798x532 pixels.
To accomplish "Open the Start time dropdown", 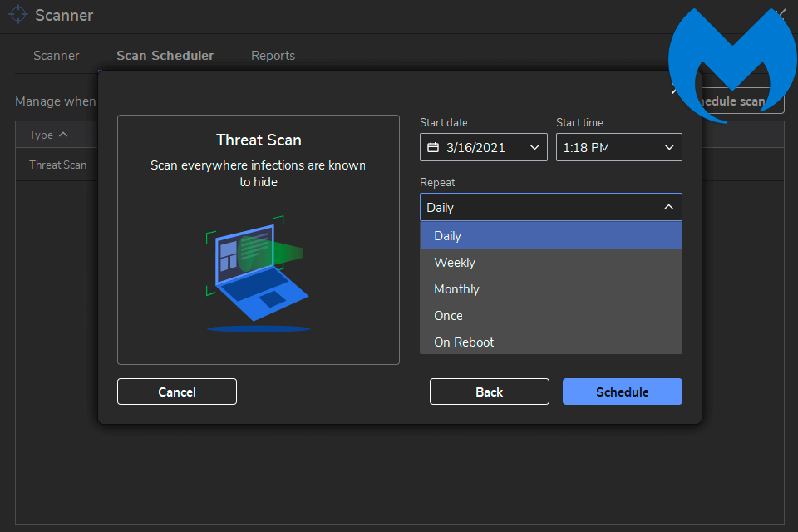I will tap(618, 147).
